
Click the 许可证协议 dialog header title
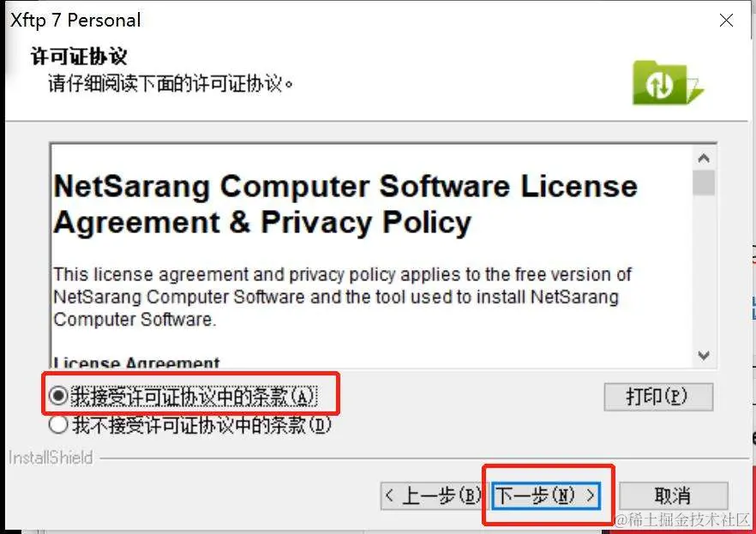(x=79, y=57)
